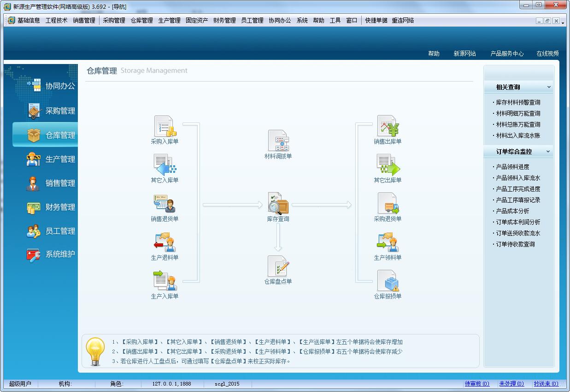Click the 在线视频 button in header

[x=547, y=54]
